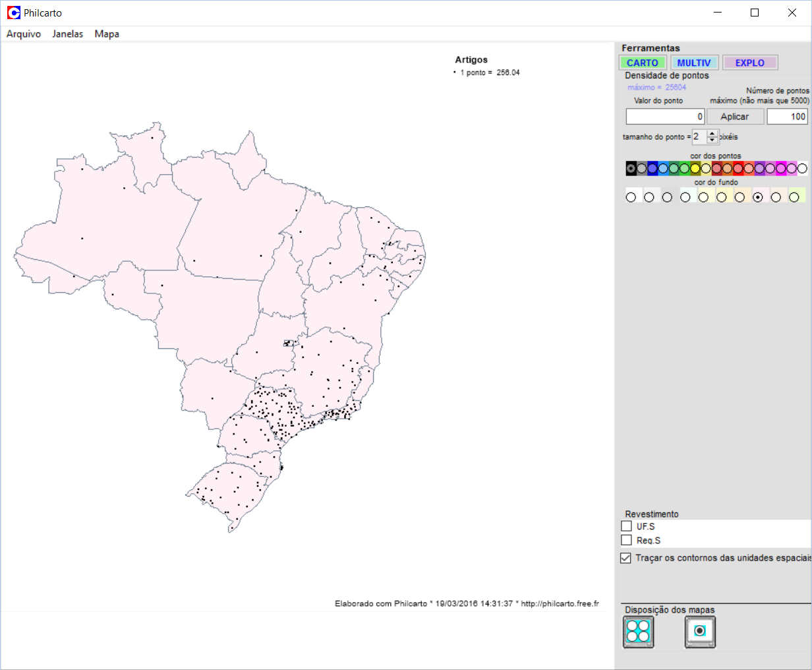
Task: Open the Janelas menu
Action: pyautogui.click(x=68, y=34)
